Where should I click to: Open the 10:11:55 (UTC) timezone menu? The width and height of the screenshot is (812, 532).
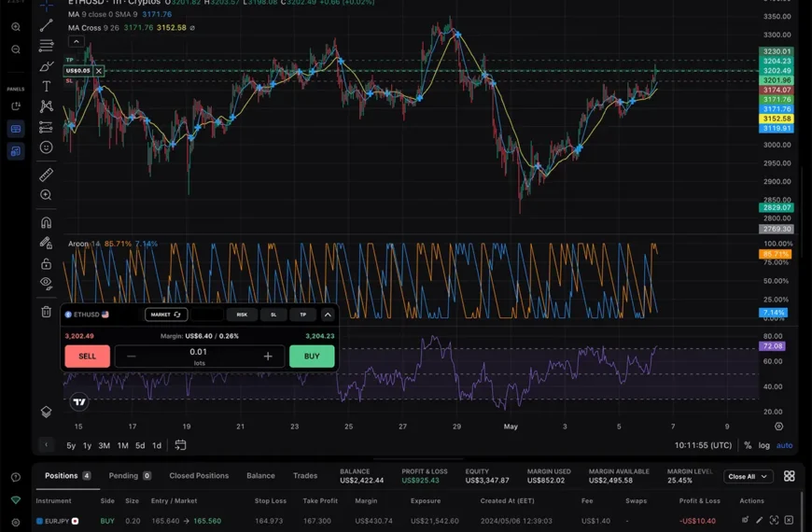(703, 445)
